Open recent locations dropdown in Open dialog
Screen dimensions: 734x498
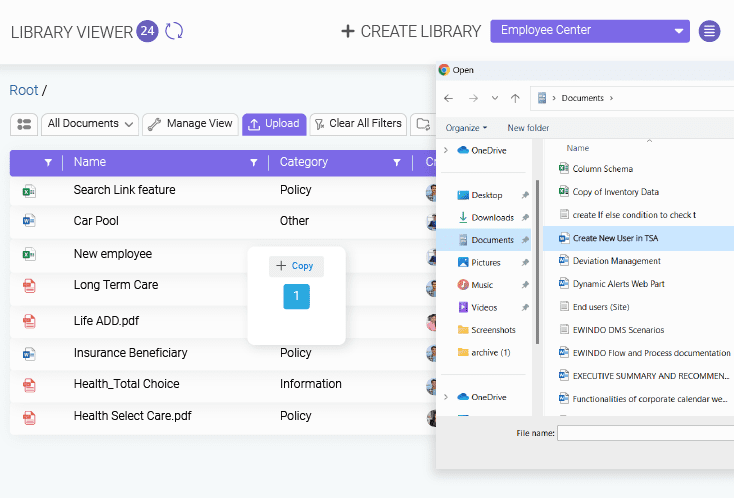click(x=495, y=98)
